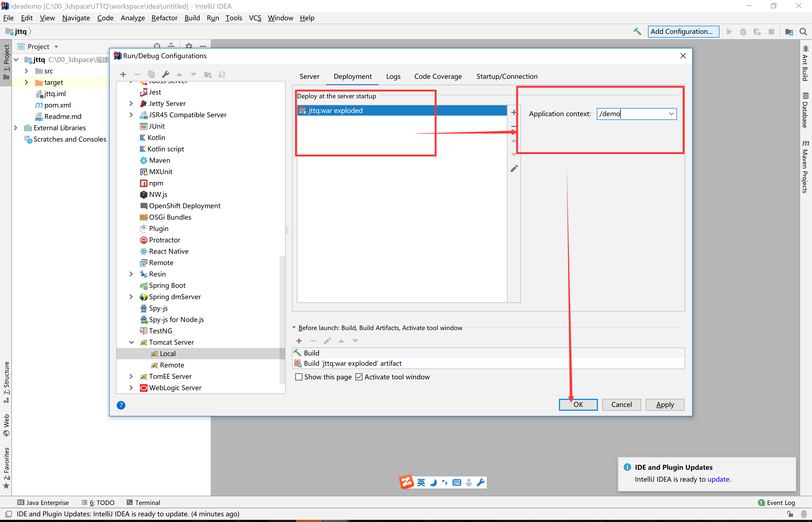Click the wrench edit defaults icon
812x522 pixels.
point(165,74)
